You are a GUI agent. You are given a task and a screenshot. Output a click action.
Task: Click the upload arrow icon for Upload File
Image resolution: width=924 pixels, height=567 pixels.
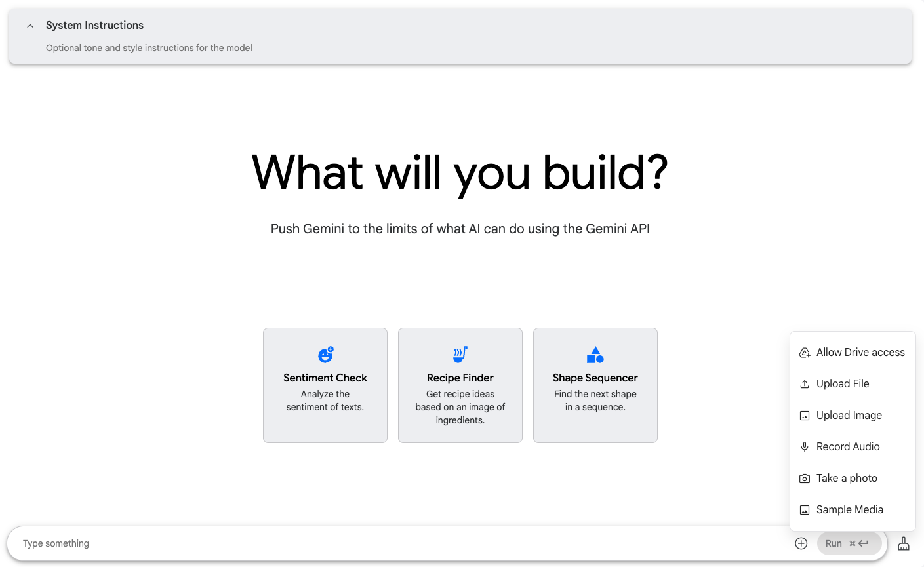click(805, 384)
